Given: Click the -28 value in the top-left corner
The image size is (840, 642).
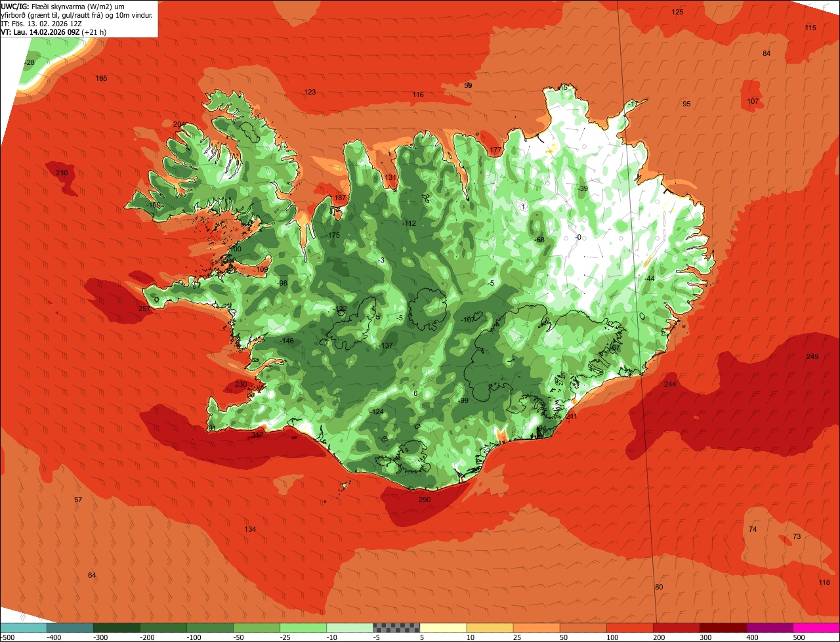Looking at the screenshot, I should pos(29,62).
